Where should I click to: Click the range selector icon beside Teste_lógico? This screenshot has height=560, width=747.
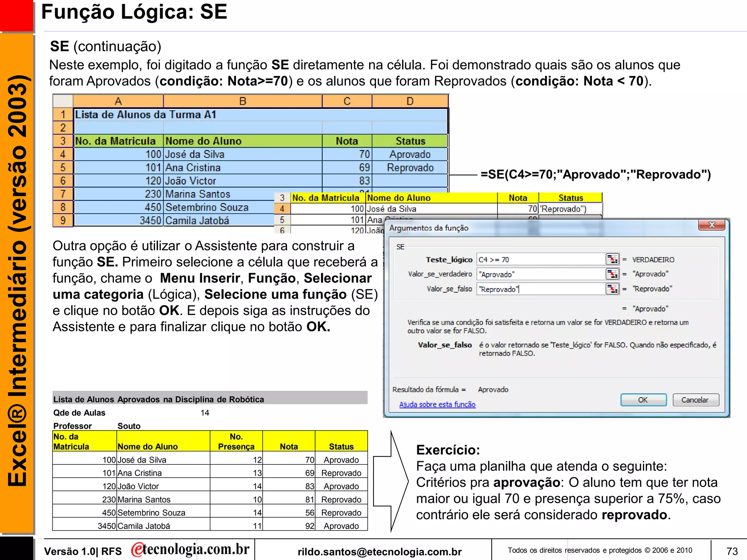click(x=612, y=259)
